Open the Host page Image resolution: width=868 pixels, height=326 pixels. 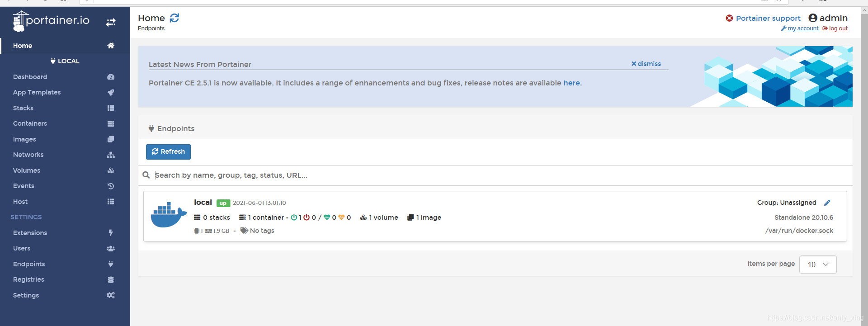point(20,202)
